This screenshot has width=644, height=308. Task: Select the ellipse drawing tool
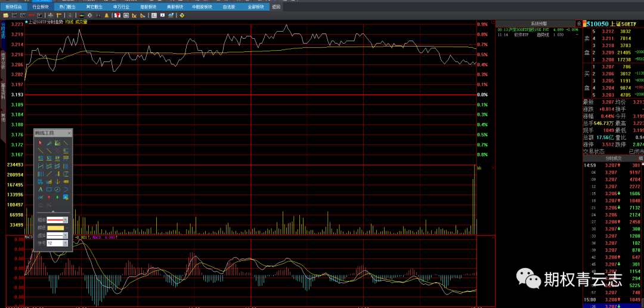click(57, 189)
